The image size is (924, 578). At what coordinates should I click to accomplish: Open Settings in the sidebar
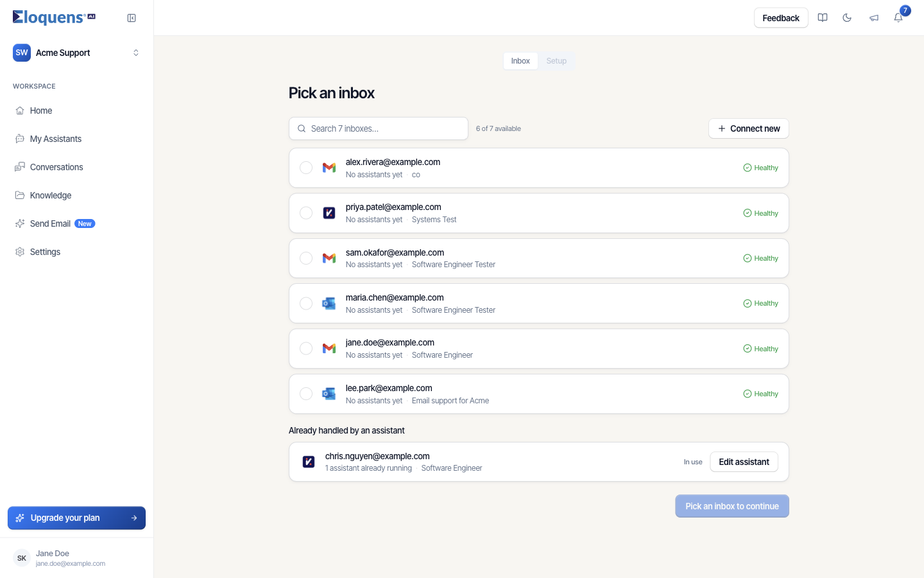(x=76, y=252)
